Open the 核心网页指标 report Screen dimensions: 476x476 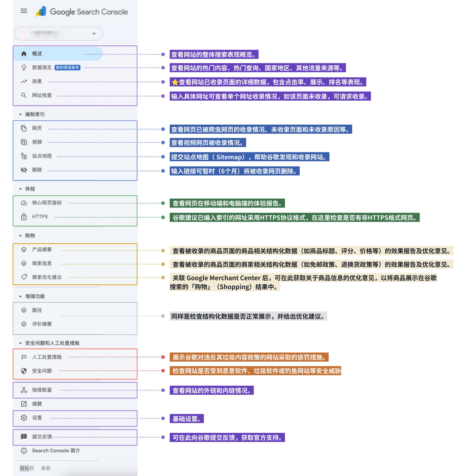point(47,203)
